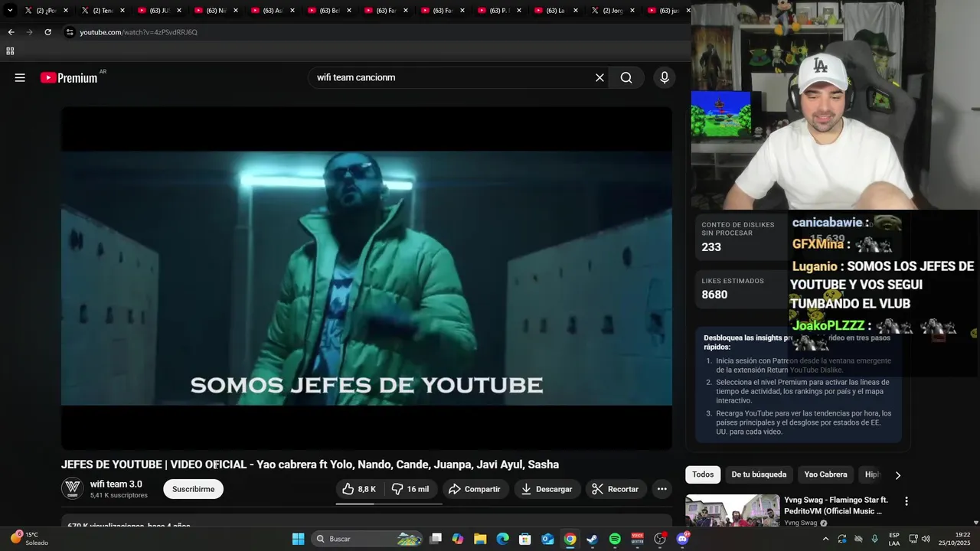Open OBS Studio from taskbar
Image resolution: width=980 pixels, height=551 pixels.
(x=660, y=539)
